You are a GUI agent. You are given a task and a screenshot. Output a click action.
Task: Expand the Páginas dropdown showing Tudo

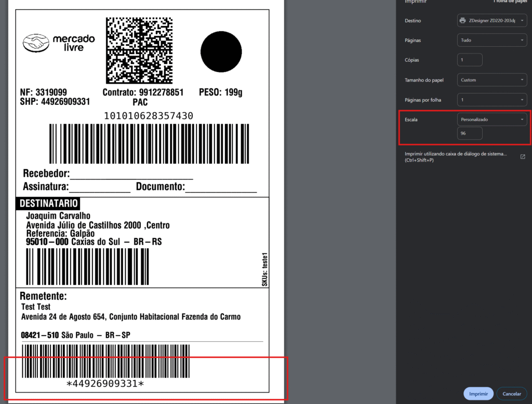click(492, 40)
